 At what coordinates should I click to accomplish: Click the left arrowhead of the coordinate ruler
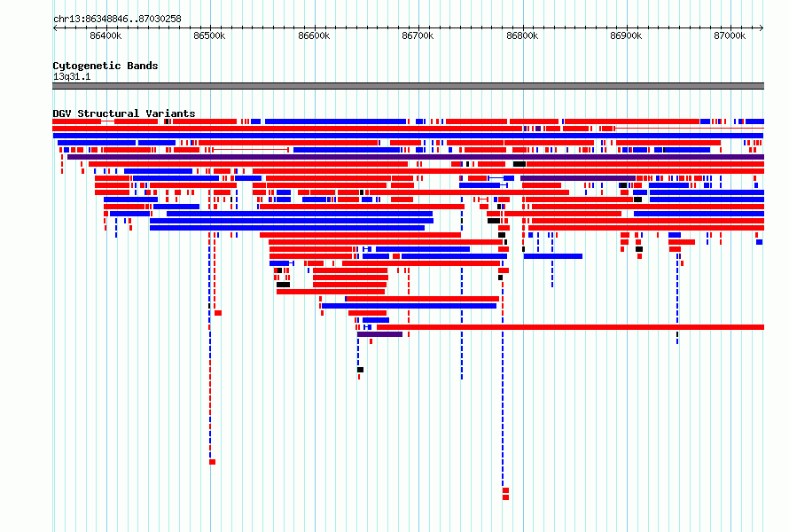coord(55,28)
